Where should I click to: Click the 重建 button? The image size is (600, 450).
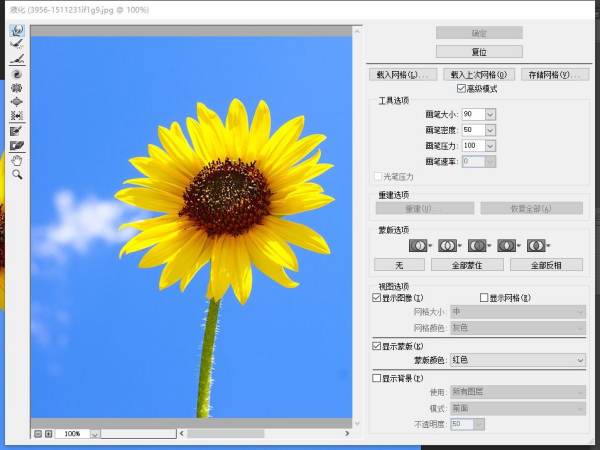(x=425, y=209)
